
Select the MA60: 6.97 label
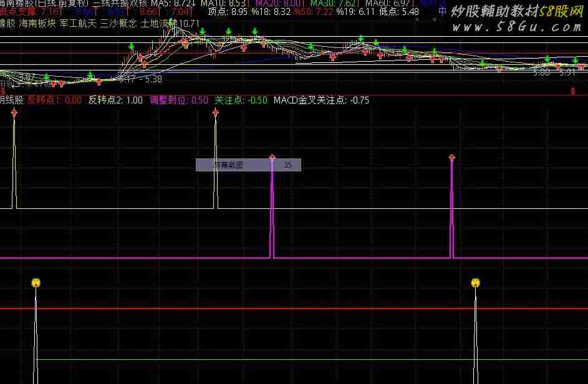click(390, 3)
